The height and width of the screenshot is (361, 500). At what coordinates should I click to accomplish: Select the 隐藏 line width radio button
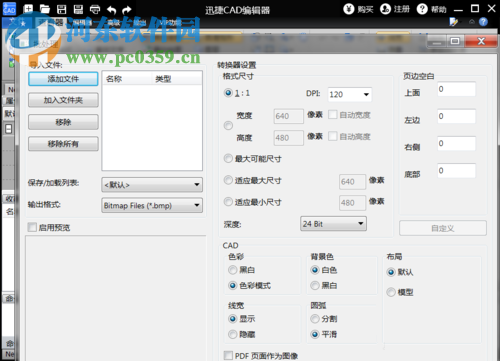[x=233, y=334]
